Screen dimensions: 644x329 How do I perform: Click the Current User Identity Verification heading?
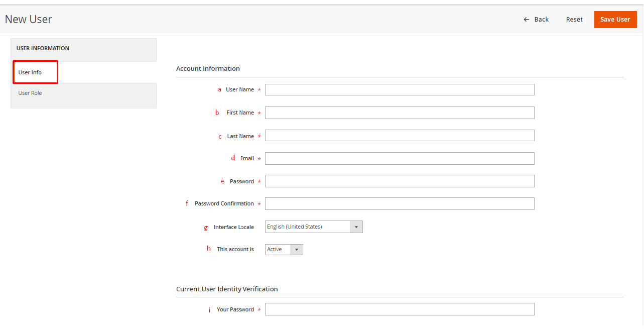pos(227,289)
